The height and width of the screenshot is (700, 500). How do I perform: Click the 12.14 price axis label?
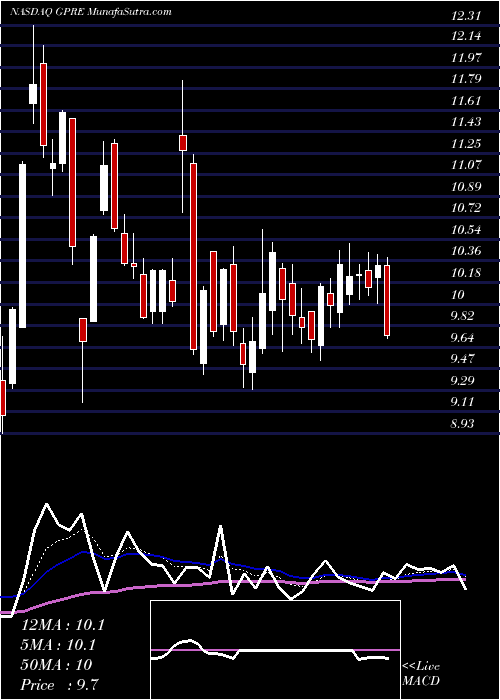pos(466,36)
